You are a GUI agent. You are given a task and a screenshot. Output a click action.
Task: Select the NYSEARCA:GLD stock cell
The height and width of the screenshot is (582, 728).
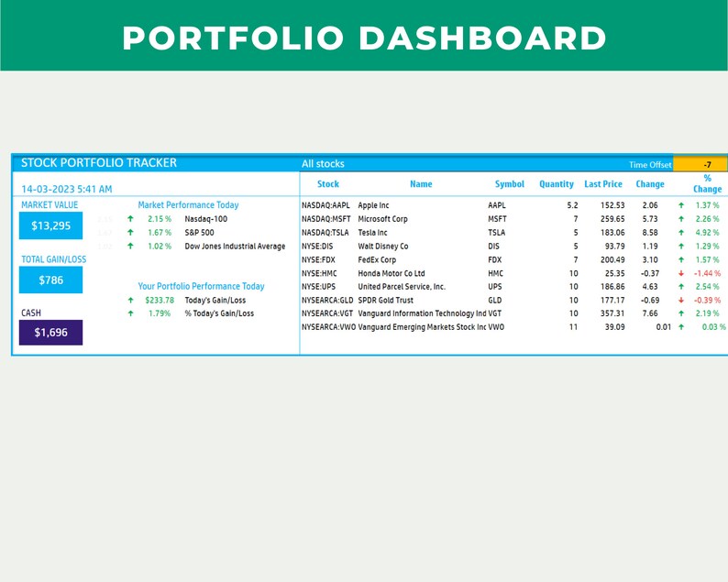327,301
